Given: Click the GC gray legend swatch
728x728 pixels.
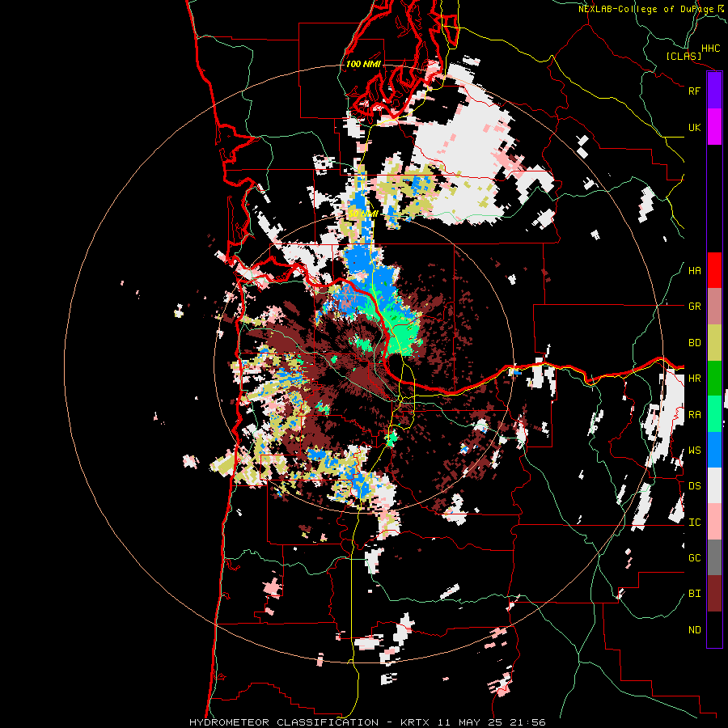Looking at the screenshot, I should (x=714, y=557).
